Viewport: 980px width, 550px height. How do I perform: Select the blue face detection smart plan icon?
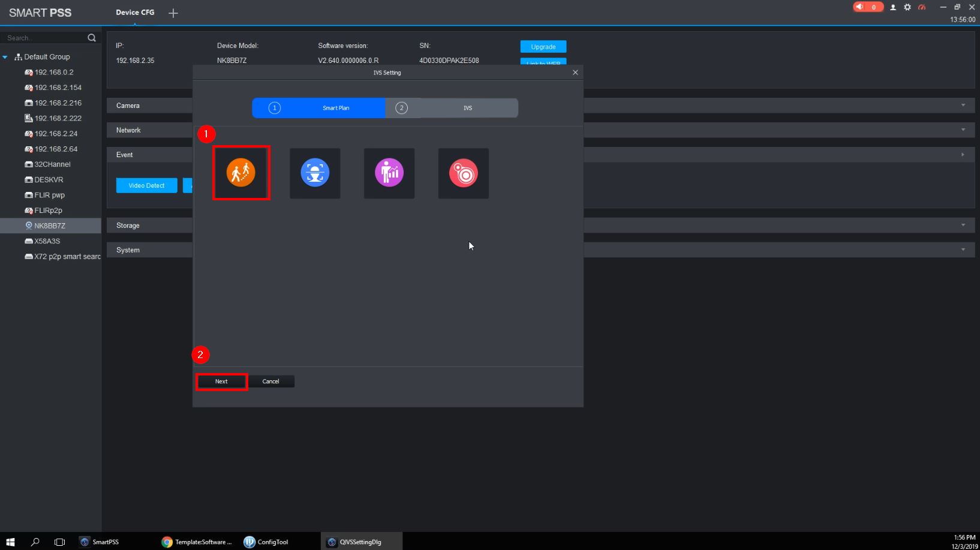[315, 173]
